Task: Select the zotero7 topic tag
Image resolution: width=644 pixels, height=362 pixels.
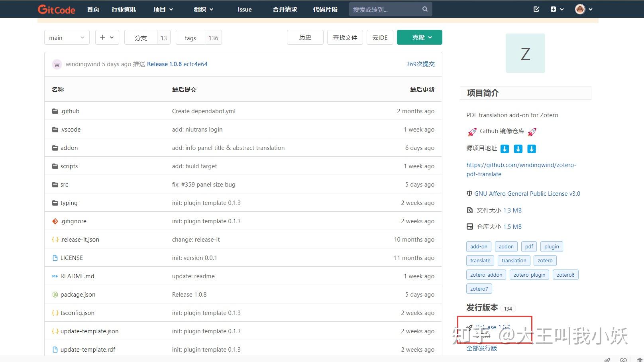Action: (479, 289)
